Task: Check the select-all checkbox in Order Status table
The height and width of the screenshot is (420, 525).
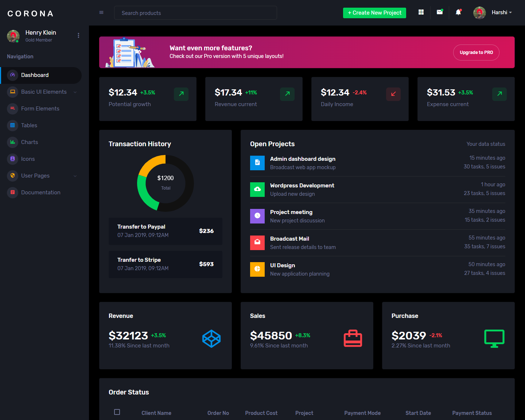Action: tap(117, 412)
